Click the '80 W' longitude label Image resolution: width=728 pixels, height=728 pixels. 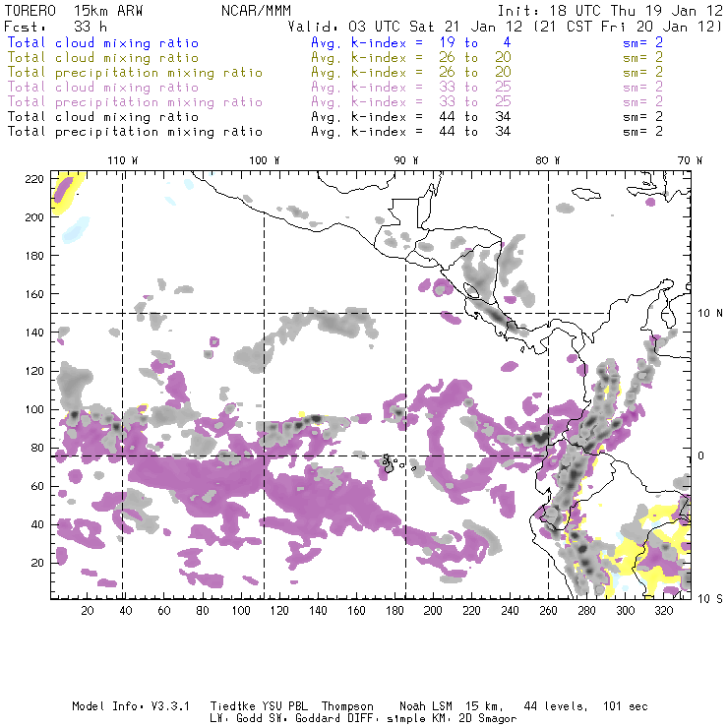click(547, 160)
